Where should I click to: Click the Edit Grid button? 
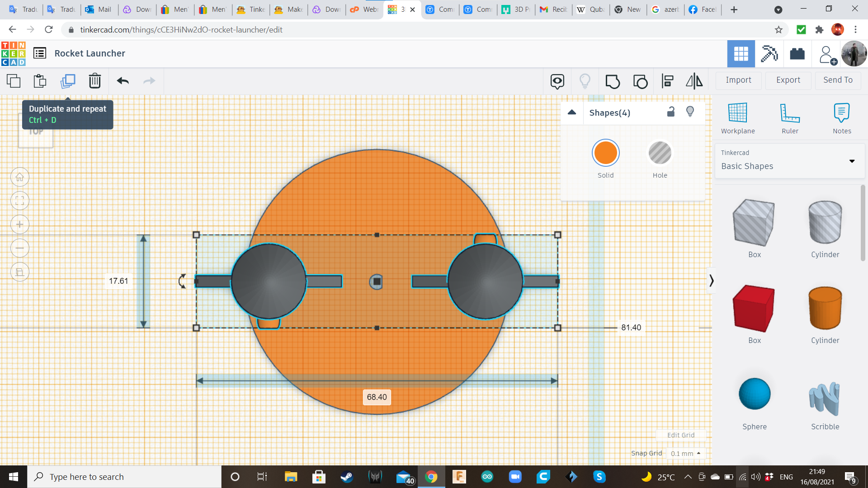click(680, 435)
